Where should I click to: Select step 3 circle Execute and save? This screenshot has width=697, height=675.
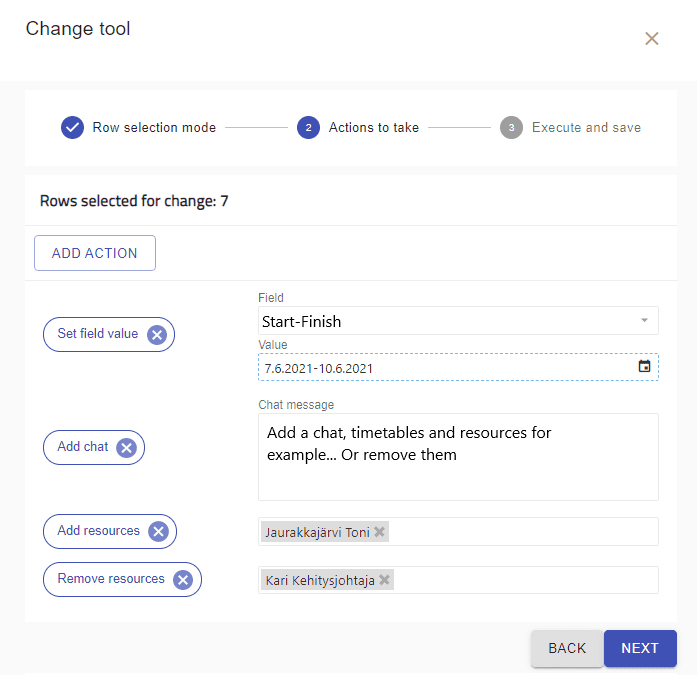click(511, 128)
